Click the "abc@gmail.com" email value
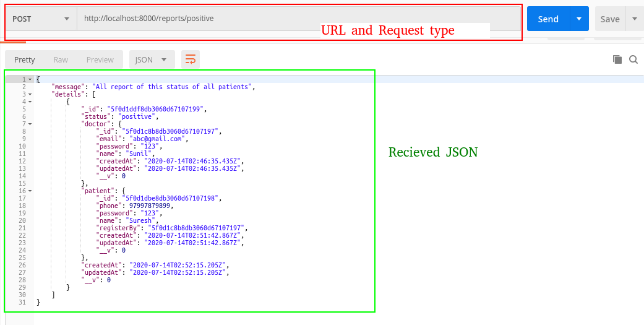 157,139
